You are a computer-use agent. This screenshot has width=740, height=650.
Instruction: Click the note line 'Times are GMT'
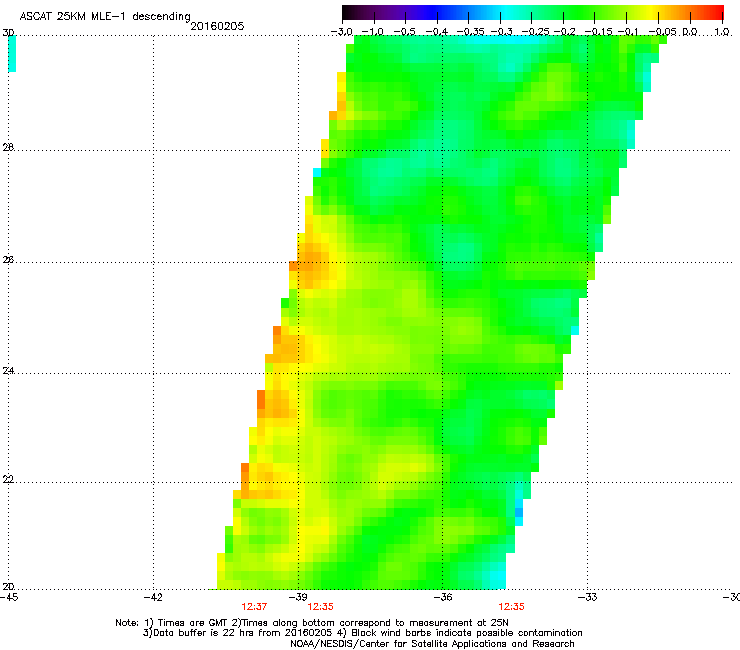click(312, 623)
